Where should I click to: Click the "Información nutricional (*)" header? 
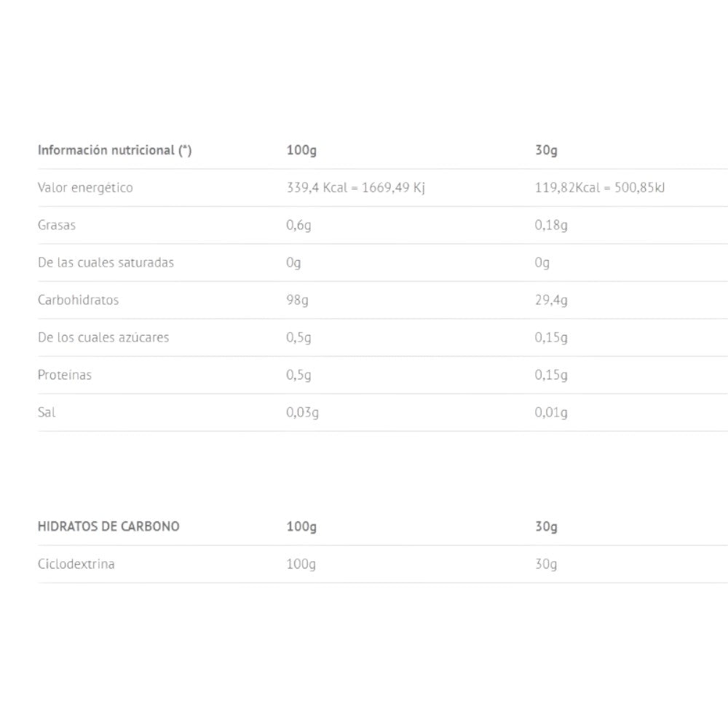[114, 151]
